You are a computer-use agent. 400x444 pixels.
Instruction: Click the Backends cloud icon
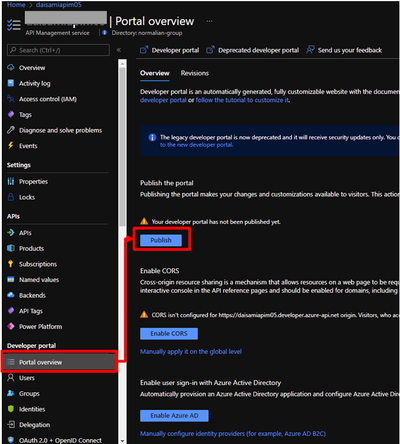pyautogui.click(x=11, y=295)
